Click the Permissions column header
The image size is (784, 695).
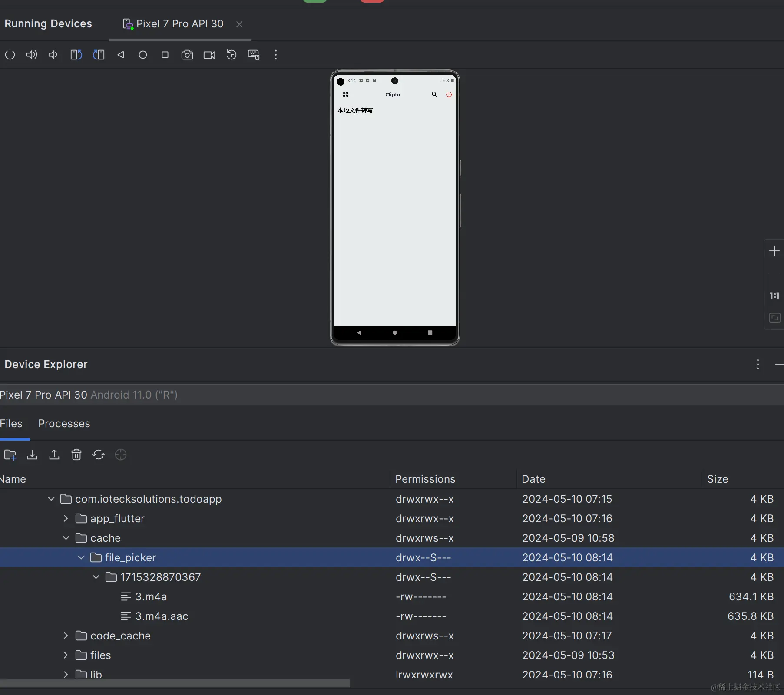coord(425,479)
